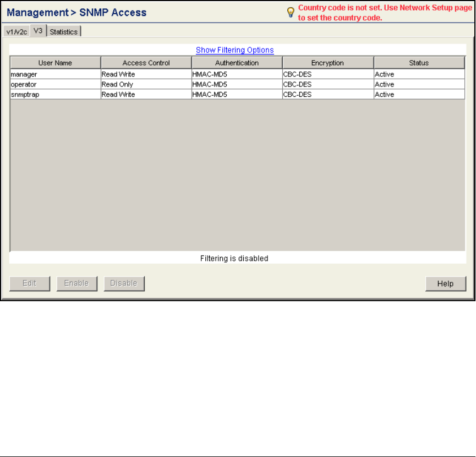Click Read Write cell for snmptrap
The height and width of the screenshot is (457, 476).
click(146, 95)
